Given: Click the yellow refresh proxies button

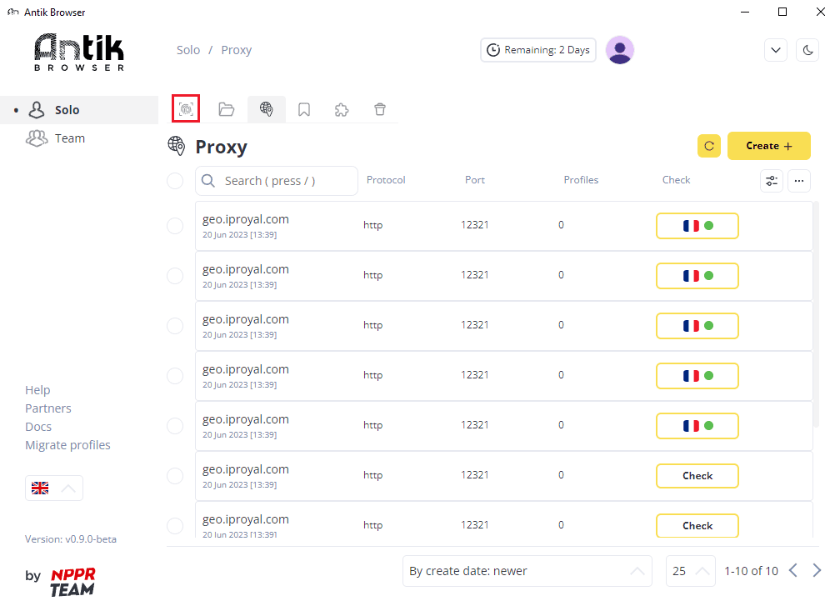Looking at the screenshot, I should [708, 146].
